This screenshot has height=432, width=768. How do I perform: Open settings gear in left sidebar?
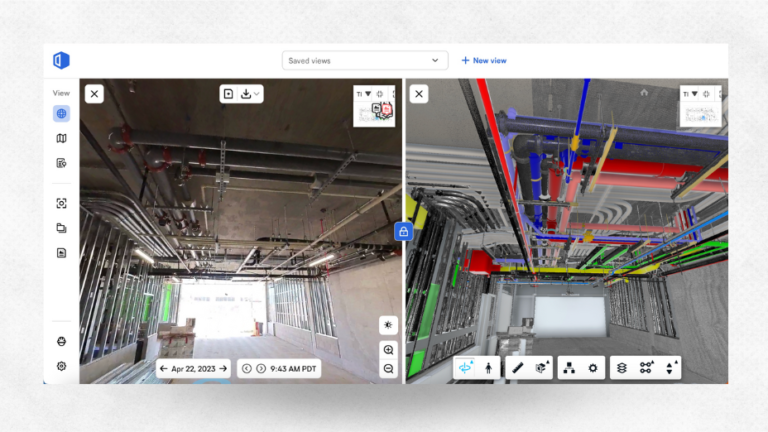tap(61, 366)
